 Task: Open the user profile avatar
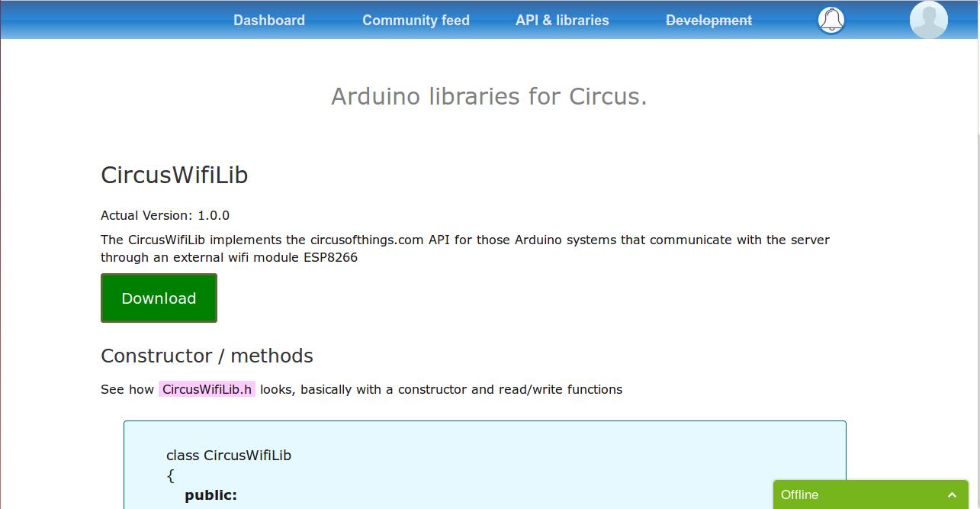[x=929, y=20]
